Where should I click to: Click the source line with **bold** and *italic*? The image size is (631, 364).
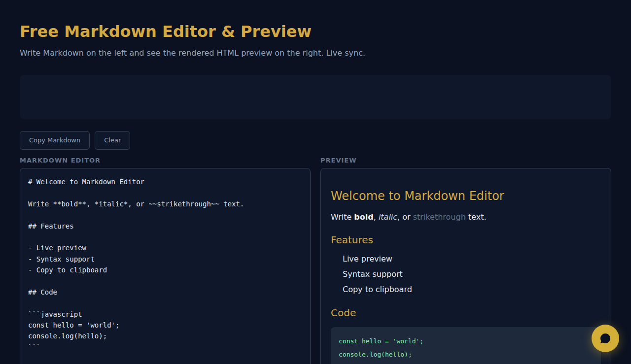pyautogui.click(x=136, y=204)
